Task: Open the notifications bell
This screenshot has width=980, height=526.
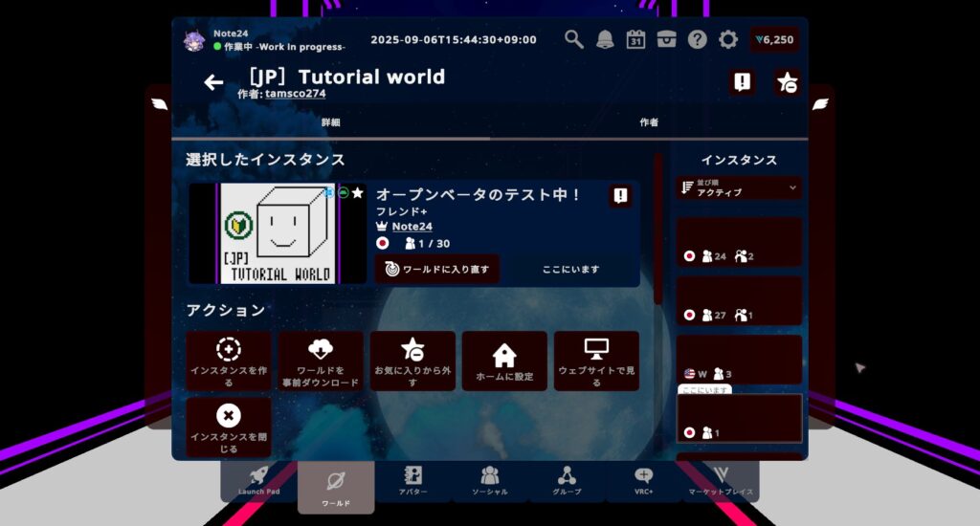Action: pos(605,39)
